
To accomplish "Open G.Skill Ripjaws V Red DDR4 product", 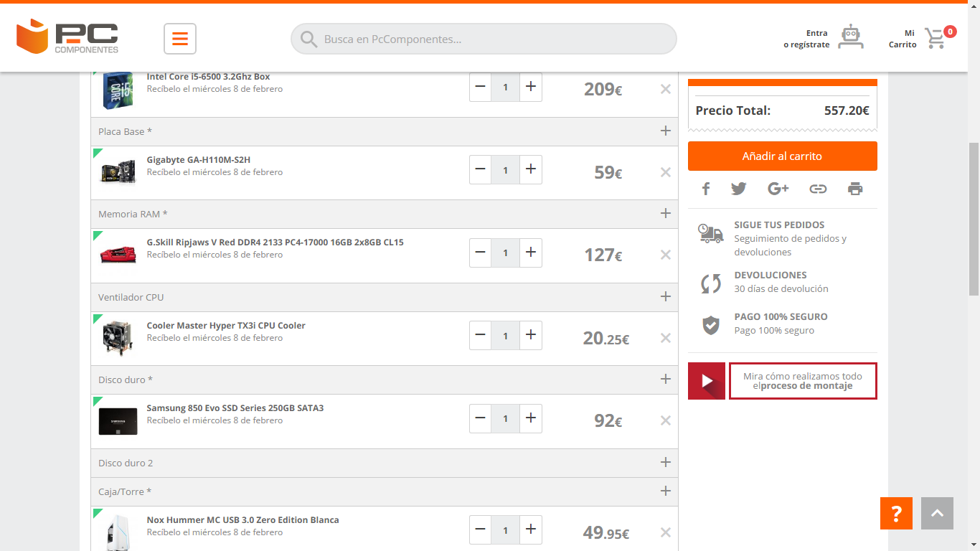I will [x=275, y=242].
